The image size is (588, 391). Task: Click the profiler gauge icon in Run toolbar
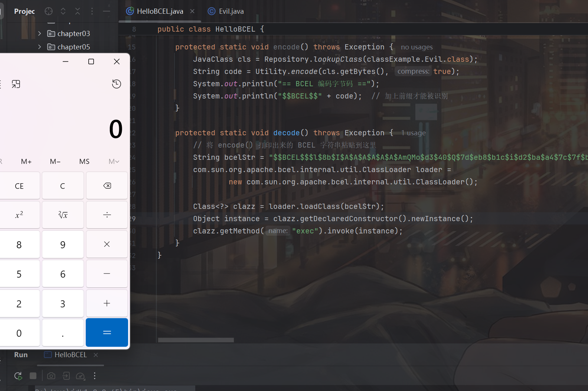click(80, 376)
